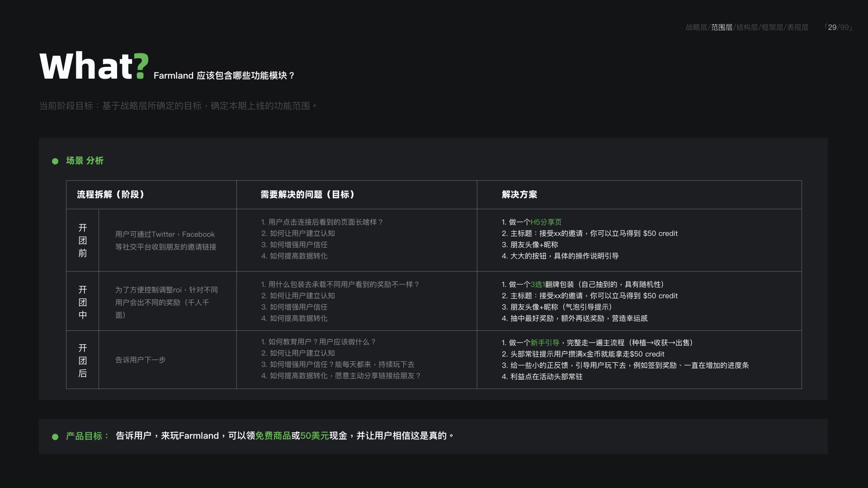Screen dimensions: 868x488
Task: Click 朋友头像+昵称 line in 开团前 row
Action: point(530,244)
